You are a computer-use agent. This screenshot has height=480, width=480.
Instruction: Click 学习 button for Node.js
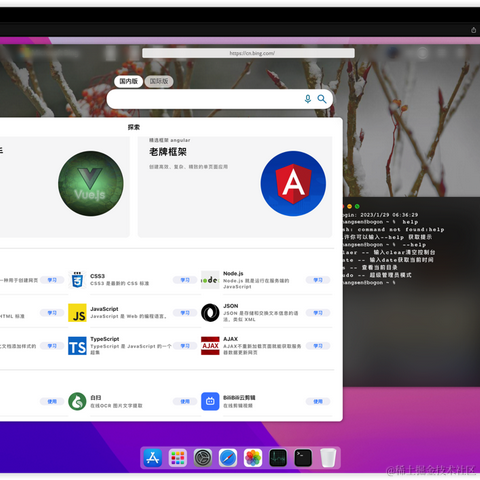point(318,280)
